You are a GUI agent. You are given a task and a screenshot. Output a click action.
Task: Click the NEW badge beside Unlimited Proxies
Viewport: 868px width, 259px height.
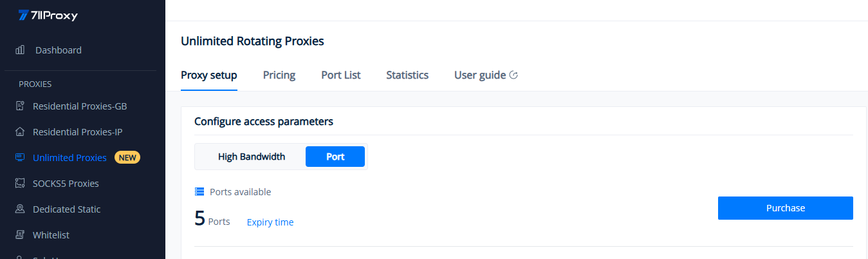coord(127,158)
